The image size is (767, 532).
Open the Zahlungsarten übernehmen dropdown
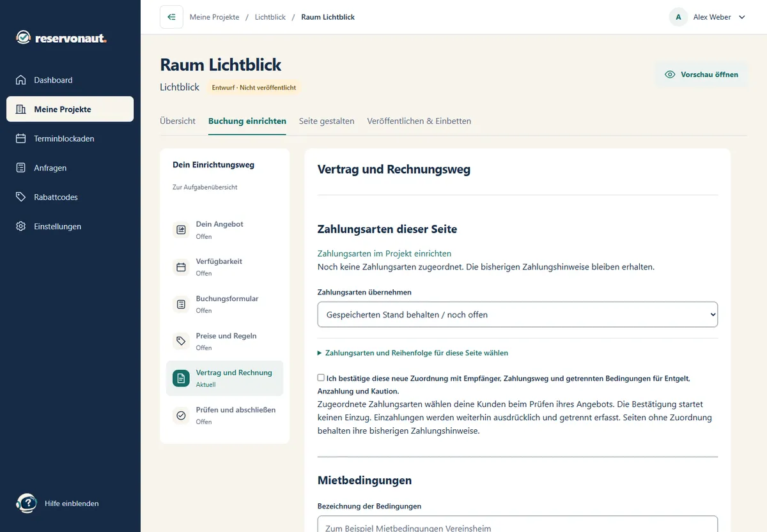coord(518,315)
